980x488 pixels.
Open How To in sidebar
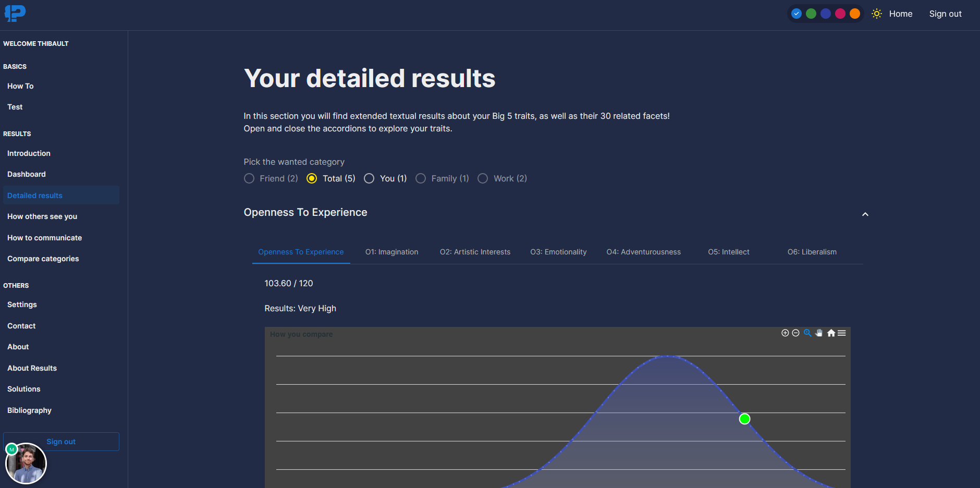click(20, 86)
